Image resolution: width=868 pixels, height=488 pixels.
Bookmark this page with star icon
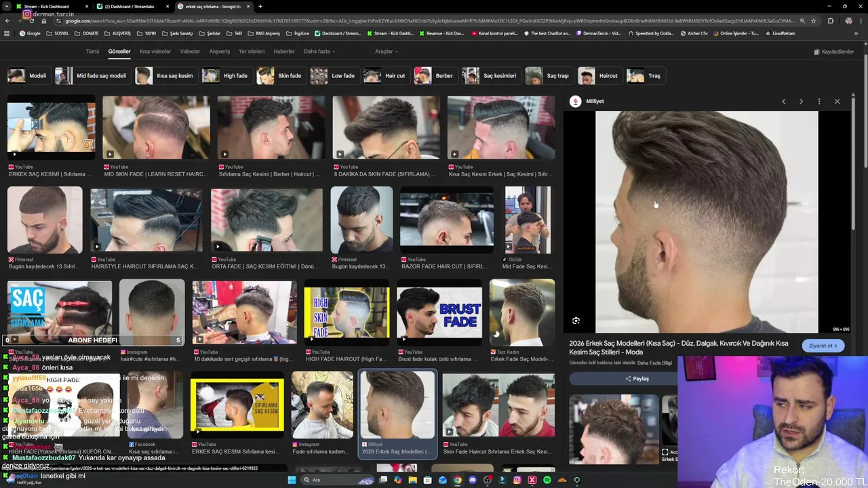[x=813, y=21]
